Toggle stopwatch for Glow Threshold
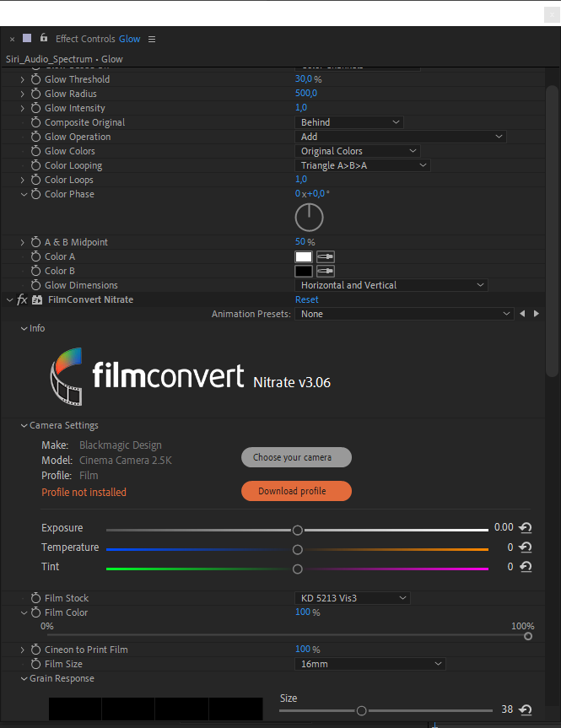 (x=35, y=79)
